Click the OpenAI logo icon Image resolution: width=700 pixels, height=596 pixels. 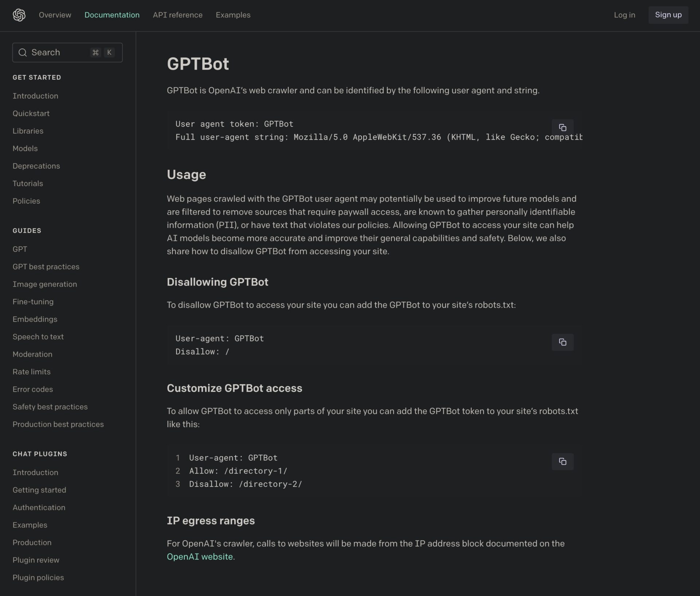point(19,15)
